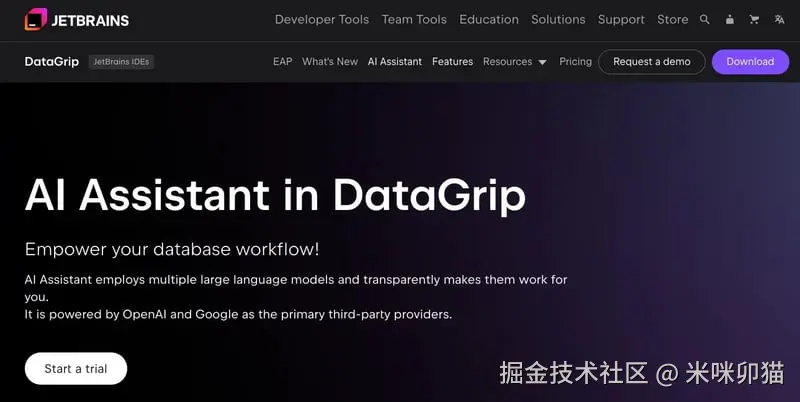
Task: Open the account profile icon
Action: click(x=730, y=19)
